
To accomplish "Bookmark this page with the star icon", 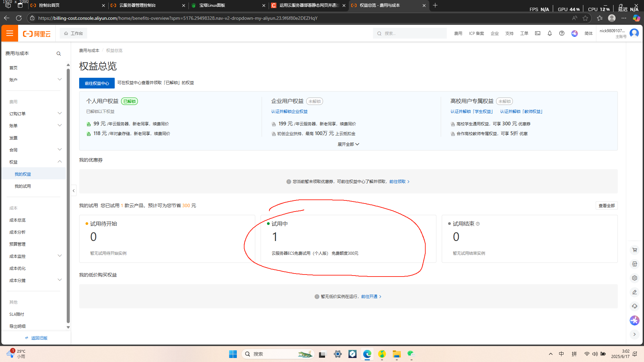I will tap(585, 18).
